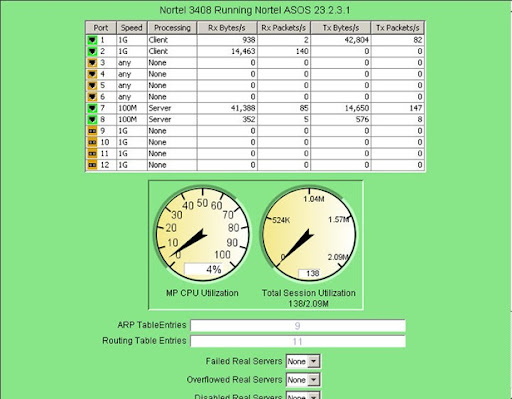Select the orange port icon for port 6
The width and height of the screenshot is (512, 399).
click(92, 97)
